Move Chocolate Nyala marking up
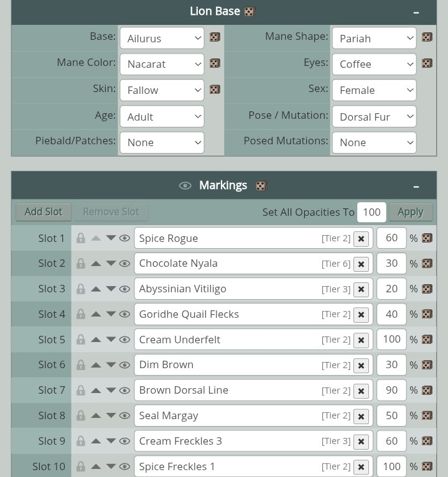This screenshot has height=477, width=448. 96,263
